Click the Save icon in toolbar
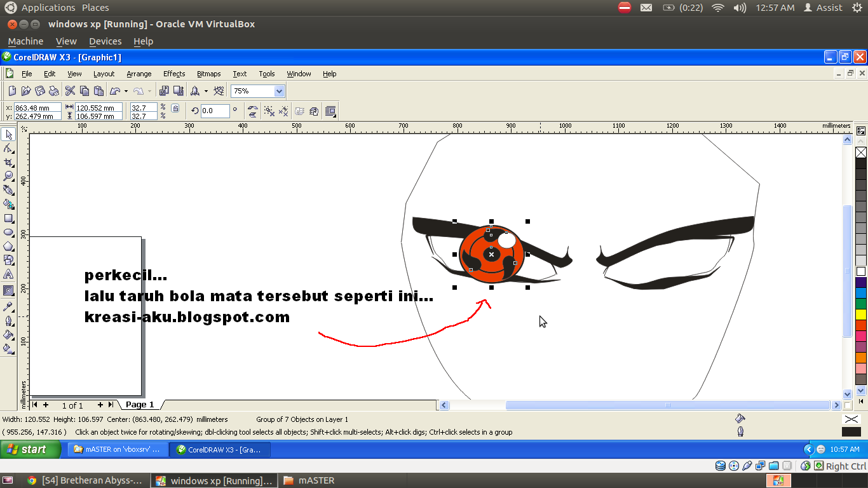Screen dimensions: 868x488 [x=40, y=91]
